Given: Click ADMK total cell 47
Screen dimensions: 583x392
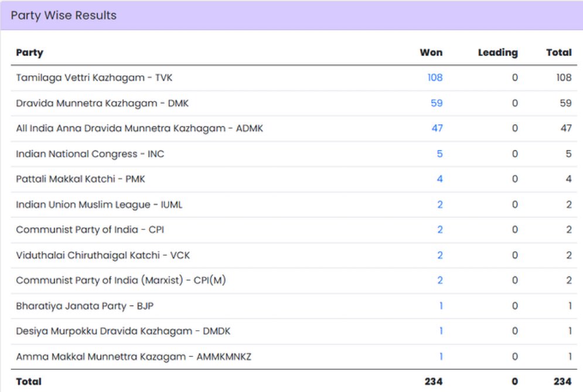Looking at the screenshot, I should pos(566,128).
